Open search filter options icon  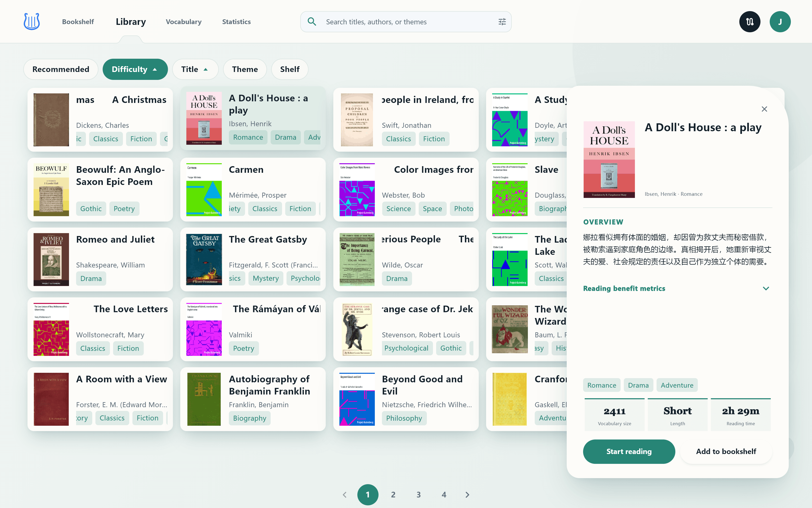[x=502, y=22]
